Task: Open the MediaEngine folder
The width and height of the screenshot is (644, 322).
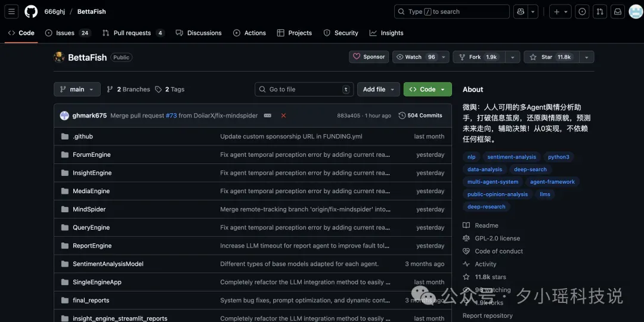Action: point(91,191)
